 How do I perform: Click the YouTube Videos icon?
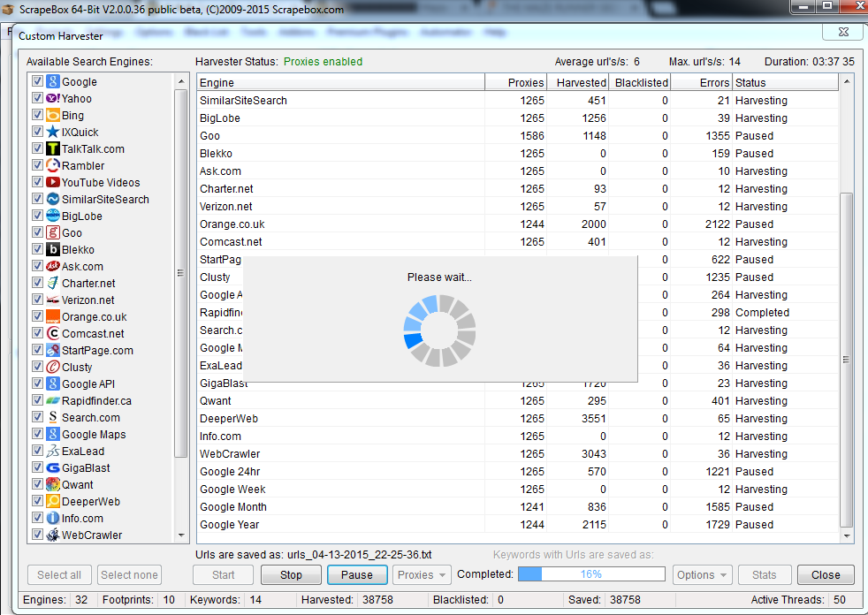click(x=52, y=182)
